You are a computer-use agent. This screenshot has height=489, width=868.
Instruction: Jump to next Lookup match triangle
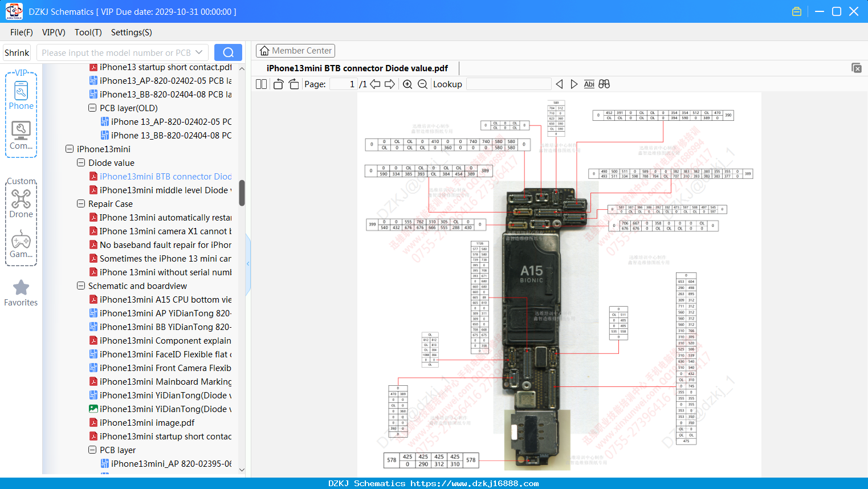[574, 84]
